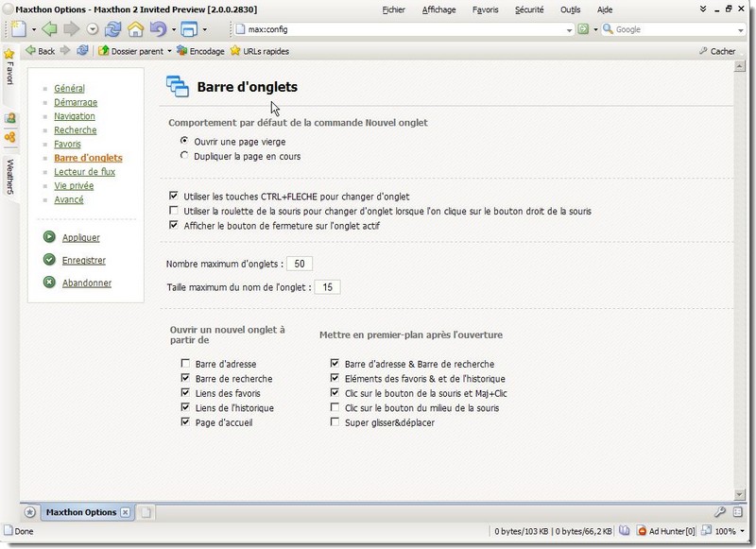Toggle Afficher le bouton de fermeture checkbox
Viewport: 756px width, 549px height.
tap(174, 225)
